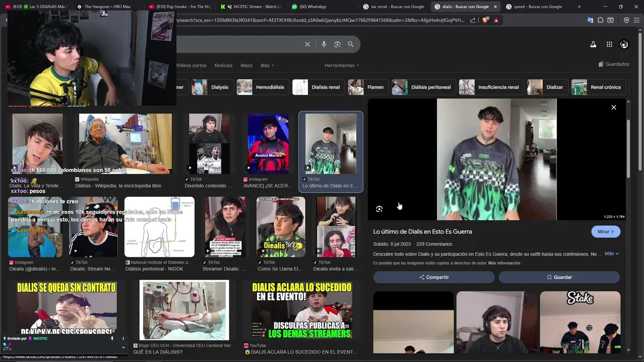
Task: Click the Guardar button
Action: pos(559,277)
